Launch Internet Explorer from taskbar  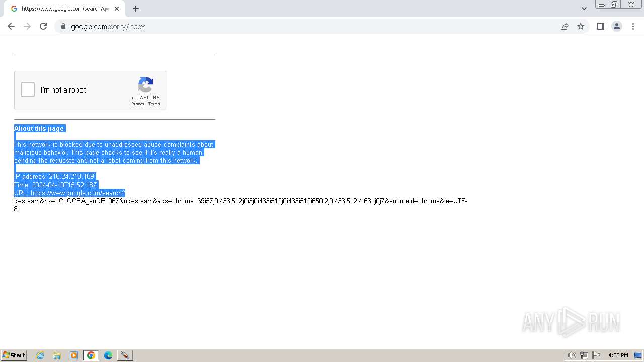(x=40, y=355)
